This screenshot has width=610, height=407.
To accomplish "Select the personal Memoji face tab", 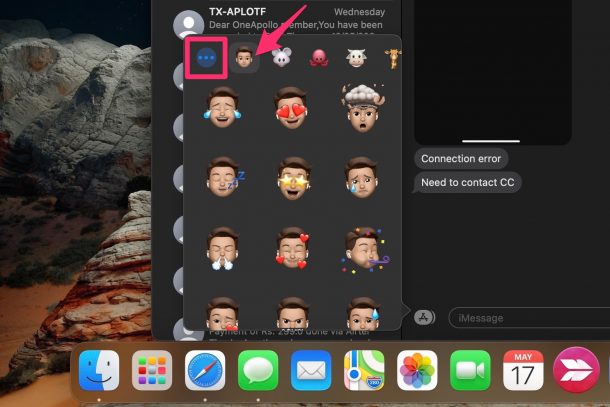I will [244, 58].
